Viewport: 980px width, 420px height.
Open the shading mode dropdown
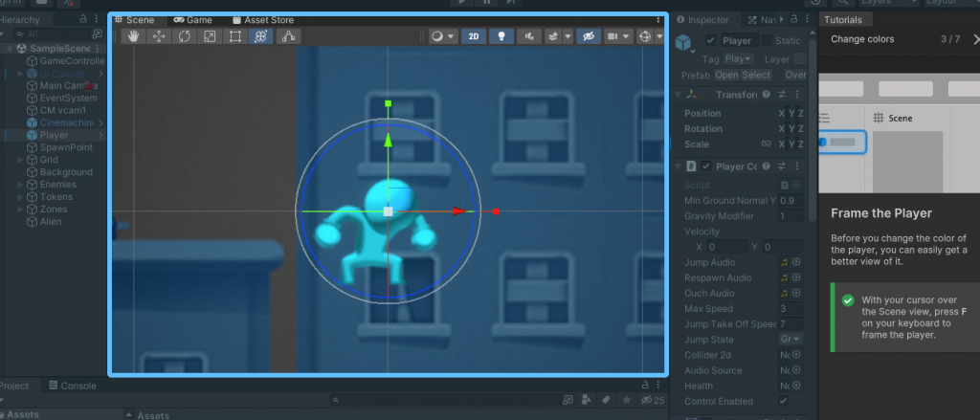coord(444,36)
